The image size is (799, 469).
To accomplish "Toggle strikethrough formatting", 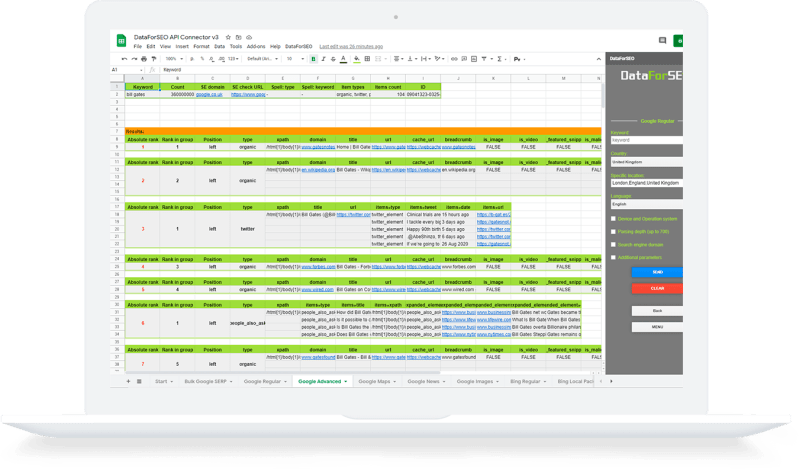I will coord(333,59).
